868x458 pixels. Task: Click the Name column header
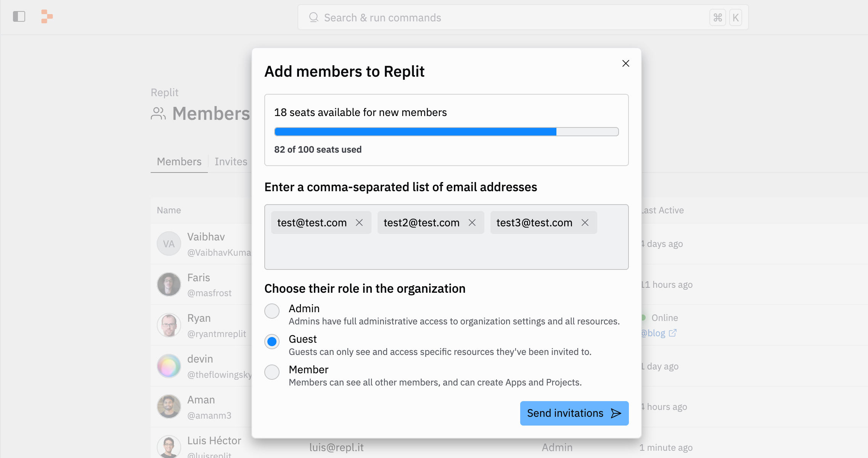pos(169,210)
